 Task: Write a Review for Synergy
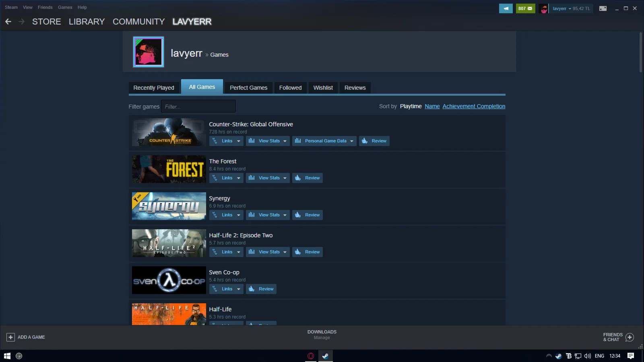pyautogui.click(x=308, y=215)
